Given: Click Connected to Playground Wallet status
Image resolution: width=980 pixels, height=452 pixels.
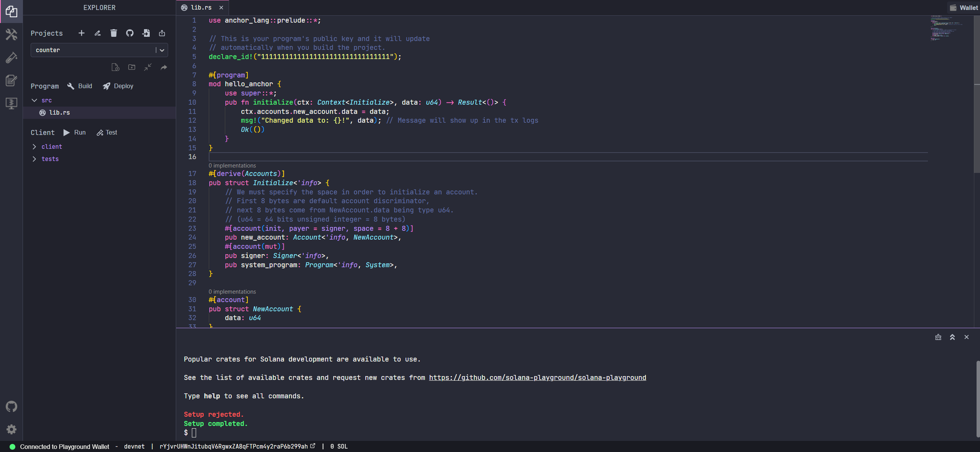Looking at the screenshot, I should click(64, 447).
